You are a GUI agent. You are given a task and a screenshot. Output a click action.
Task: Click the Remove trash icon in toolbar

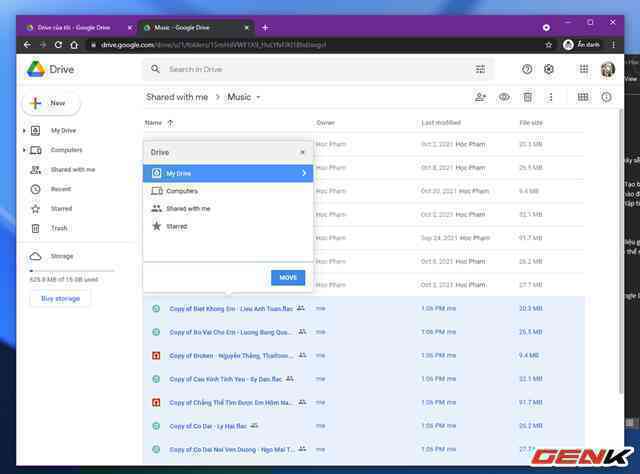click(x=527, y=97)
